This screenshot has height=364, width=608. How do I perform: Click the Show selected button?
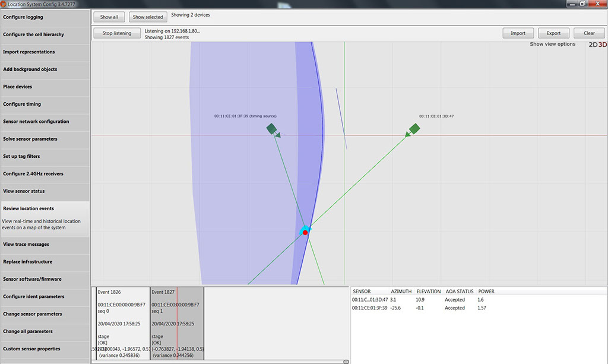click(x=148, y=17)
